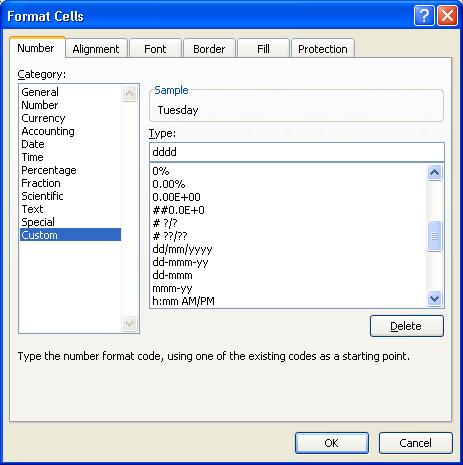Screen dimensions: 463x465
Task: Go to the Border tab
Action: (209, 49)
